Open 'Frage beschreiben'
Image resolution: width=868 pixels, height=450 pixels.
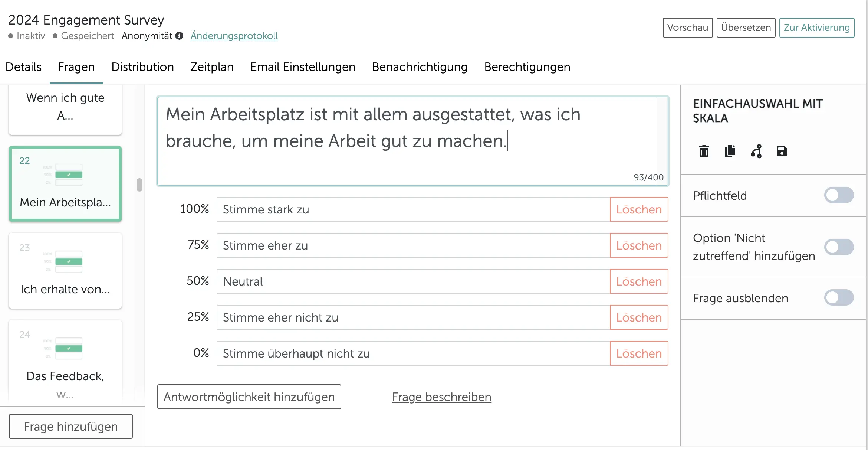[441, 397]
